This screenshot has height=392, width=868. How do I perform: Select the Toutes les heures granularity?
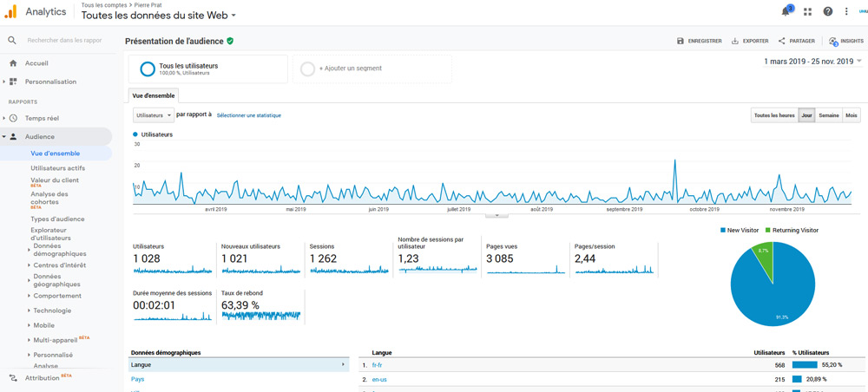tap(774, 115)
